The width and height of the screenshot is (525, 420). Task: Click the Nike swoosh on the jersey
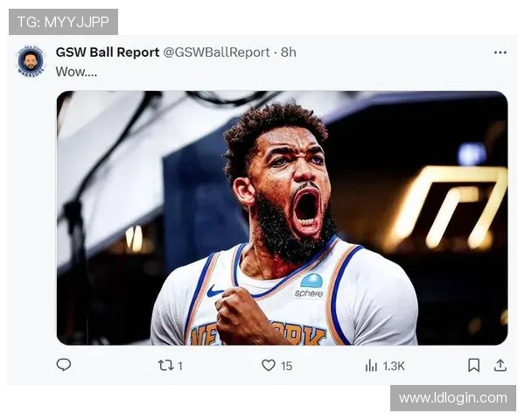point(214,290)
